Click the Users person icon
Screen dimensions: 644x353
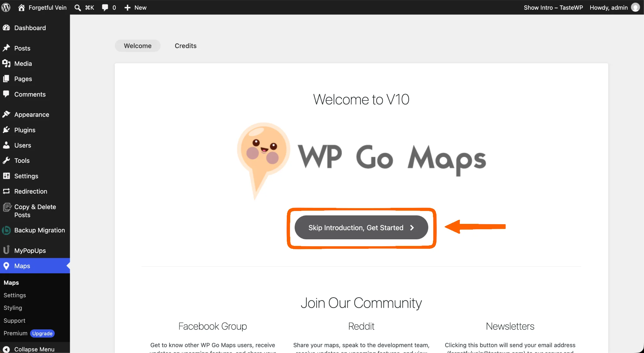click(x=6, y=145)
